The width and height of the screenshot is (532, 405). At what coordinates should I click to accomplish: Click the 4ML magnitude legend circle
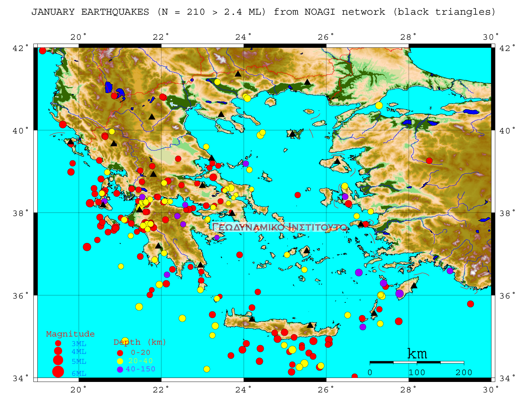tap(58, 351)
